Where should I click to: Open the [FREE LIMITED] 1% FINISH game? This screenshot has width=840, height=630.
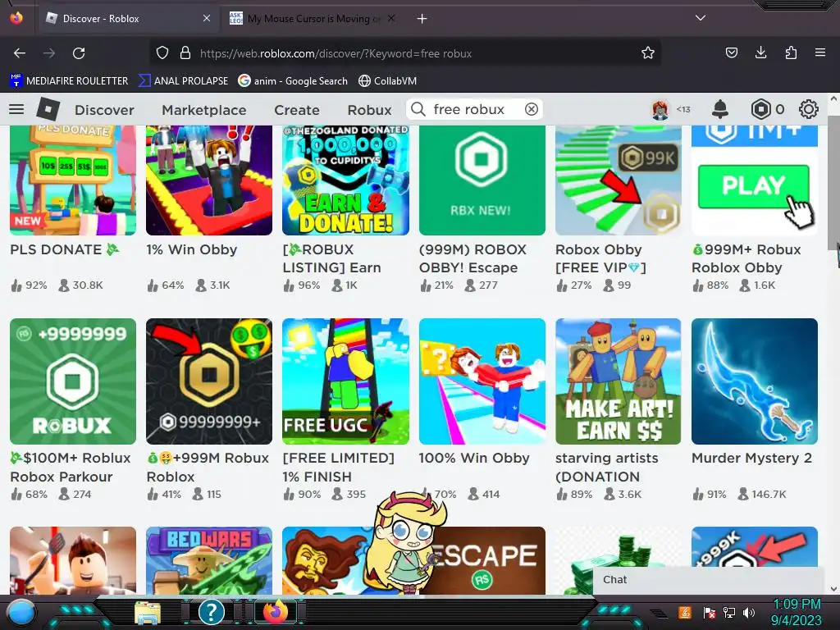pyautogui.click(x=345, y=381)
